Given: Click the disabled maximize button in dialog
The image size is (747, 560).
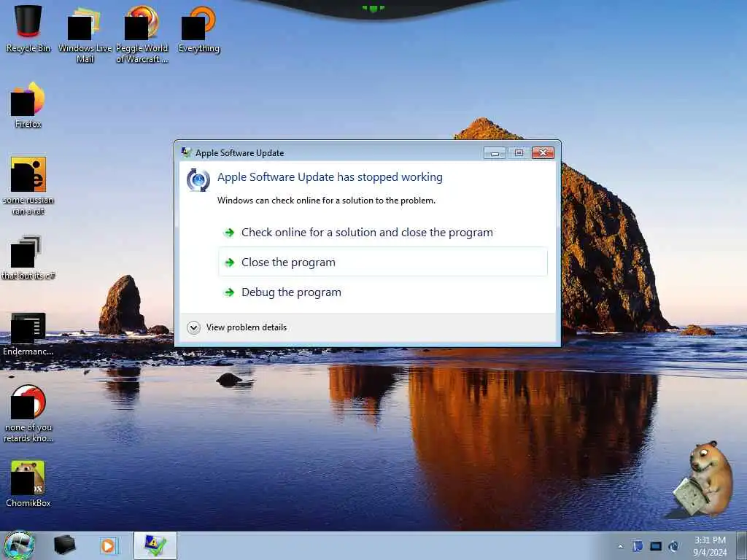Looking at the screenshot, I should tap(519, 152).
